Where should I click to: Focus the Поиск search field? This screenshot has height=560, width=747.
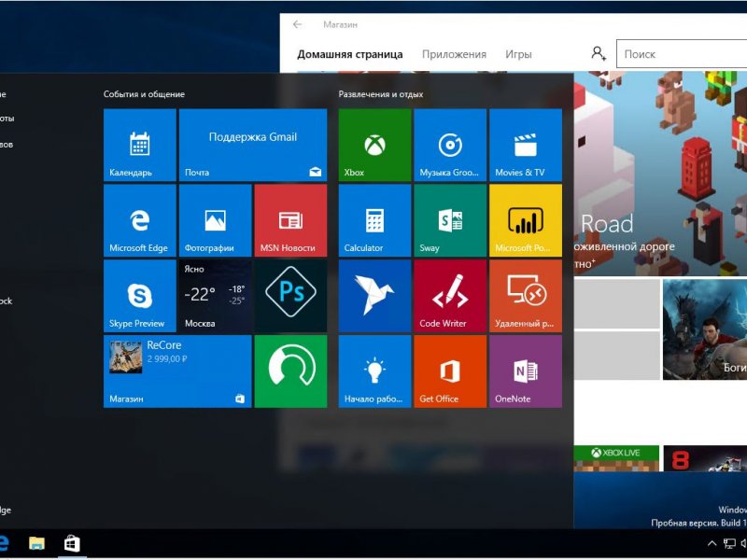point(682,54)
